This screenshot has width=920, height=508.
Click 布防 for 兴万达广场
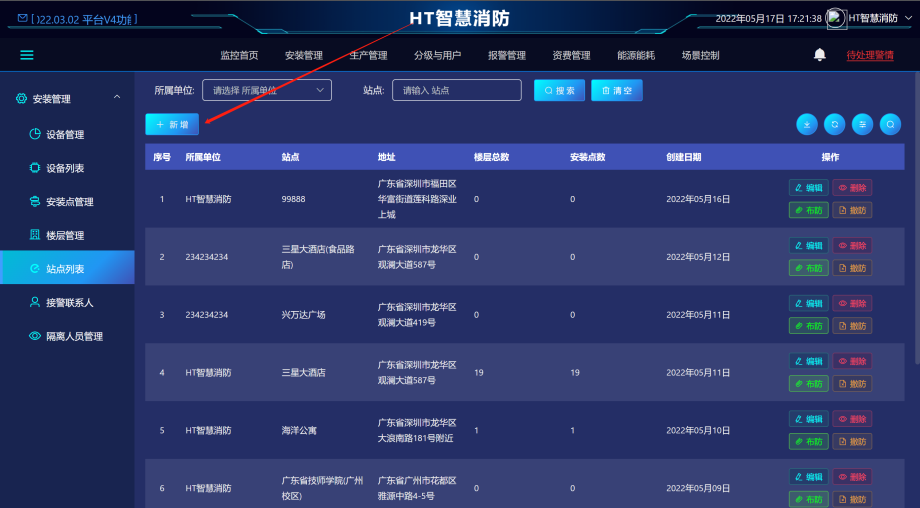[x=809, y=326]
